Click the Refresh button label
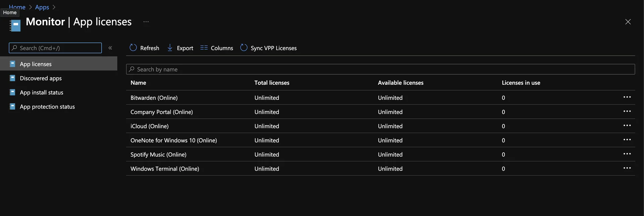The image size is (644, 216). [x=150, y=48]
